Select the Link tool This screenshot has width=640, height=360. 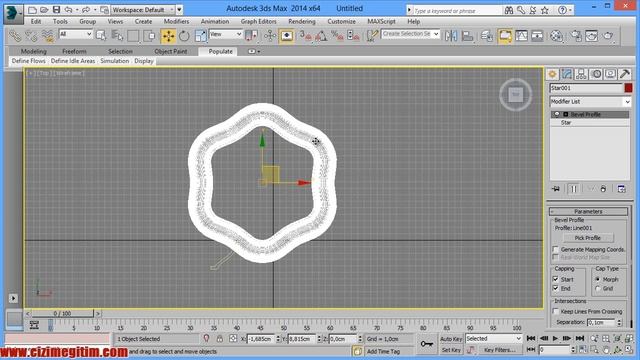(x=15, y=36)
